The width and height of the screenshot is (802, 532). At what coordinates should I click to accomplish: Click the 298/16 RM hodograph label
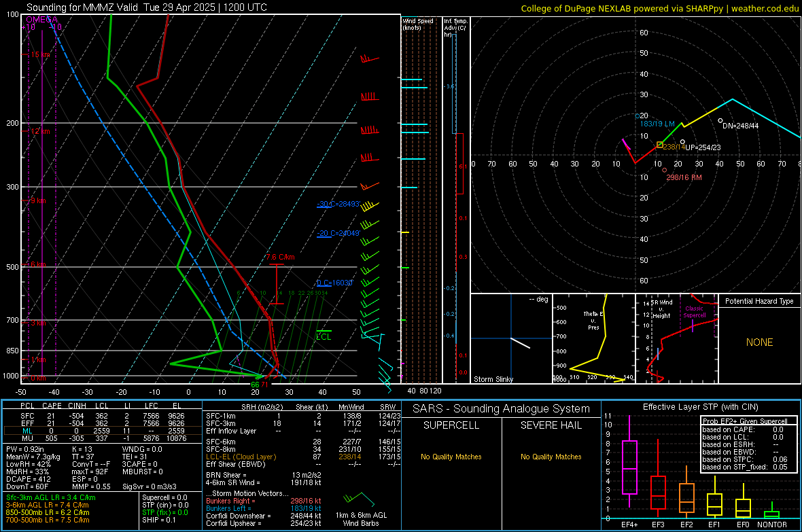point(684,177)
